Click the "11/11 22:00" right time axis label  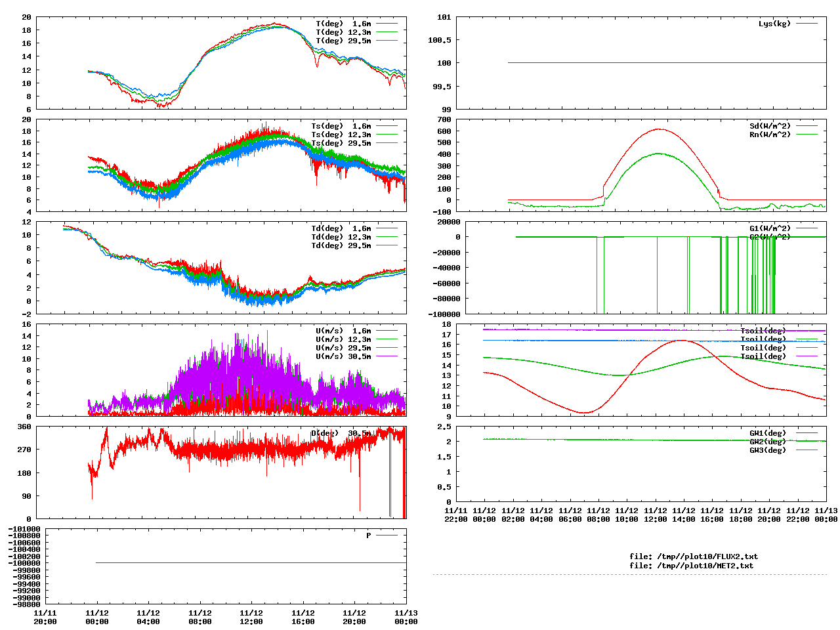coord(456,514)
